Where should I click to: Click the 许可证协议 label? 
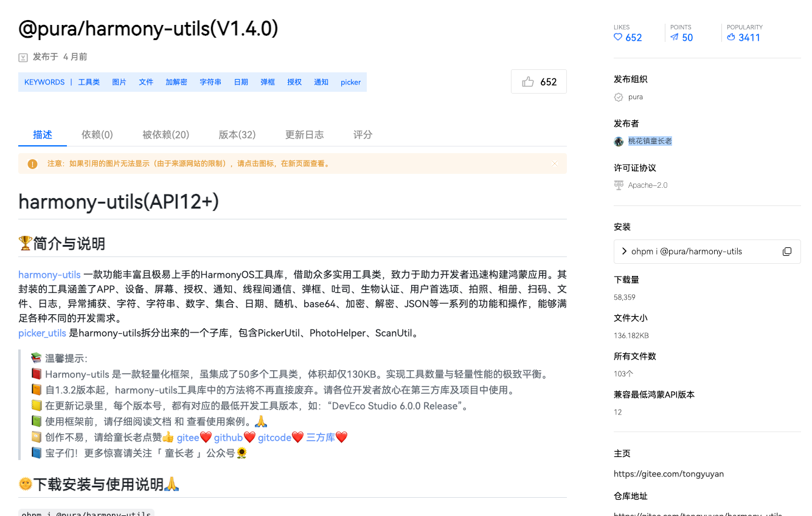(635, 168)
